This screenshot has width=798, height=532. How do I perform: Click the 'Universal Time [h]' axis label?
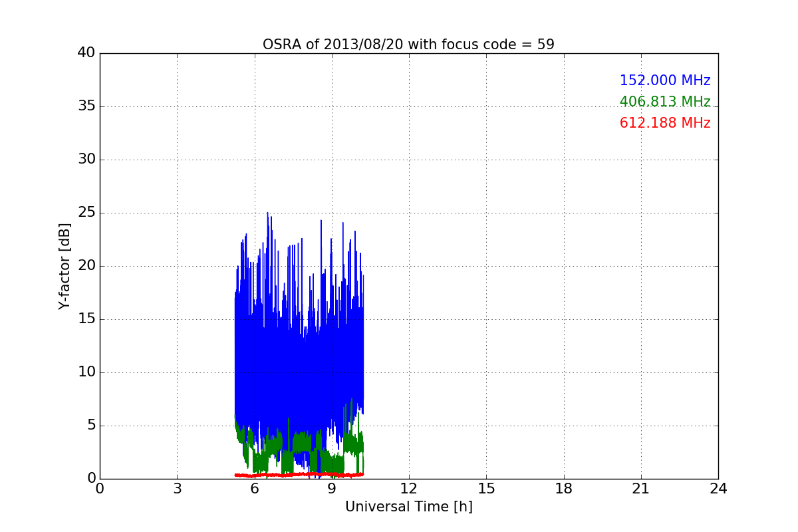[x=408, y=507]
